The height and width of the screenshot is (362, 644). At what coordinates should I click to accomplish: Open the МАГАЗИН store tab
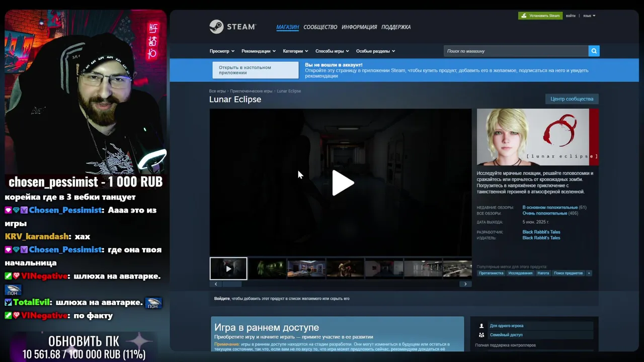(x=287, y=27)
